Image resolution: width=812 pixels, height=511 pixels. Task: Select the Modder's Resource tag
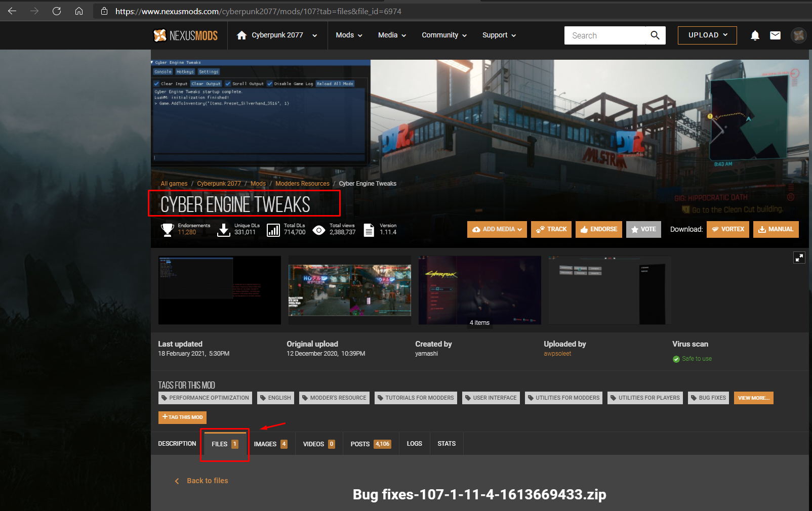334,398
